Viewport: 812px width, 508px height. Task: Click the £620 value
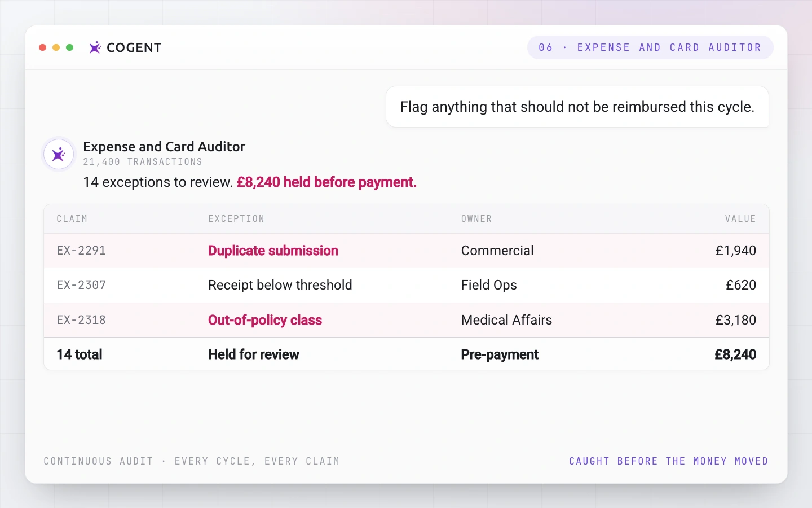[x=741, y=285]
